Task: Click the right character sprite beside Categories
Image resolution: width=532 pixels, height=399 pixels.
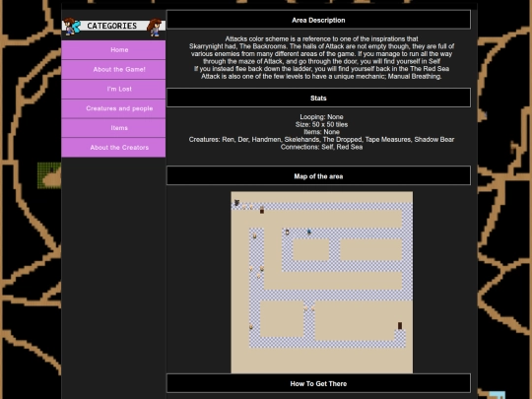Action: (x=155, y=28)
